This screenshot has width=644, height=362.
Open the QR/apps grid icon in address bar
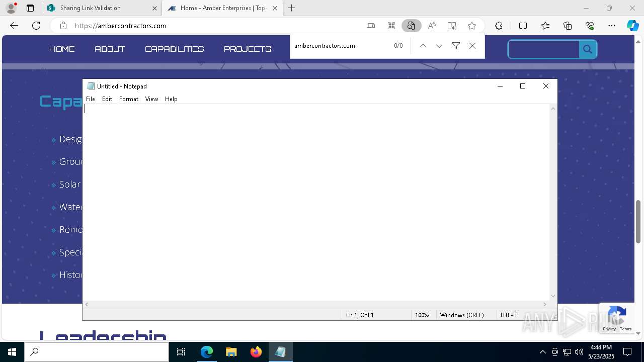[x=391, y=26]
